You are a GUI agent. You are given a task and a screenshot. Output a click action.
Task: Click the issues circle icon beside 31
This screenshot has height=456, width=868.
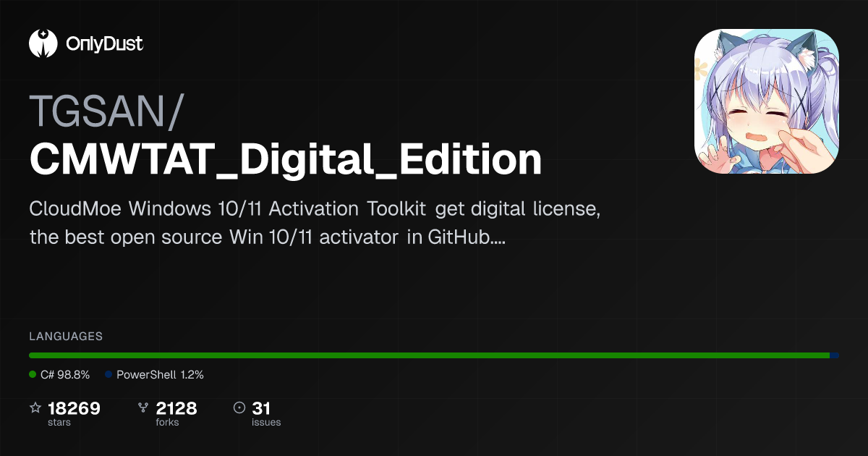[x=239, y=408]
